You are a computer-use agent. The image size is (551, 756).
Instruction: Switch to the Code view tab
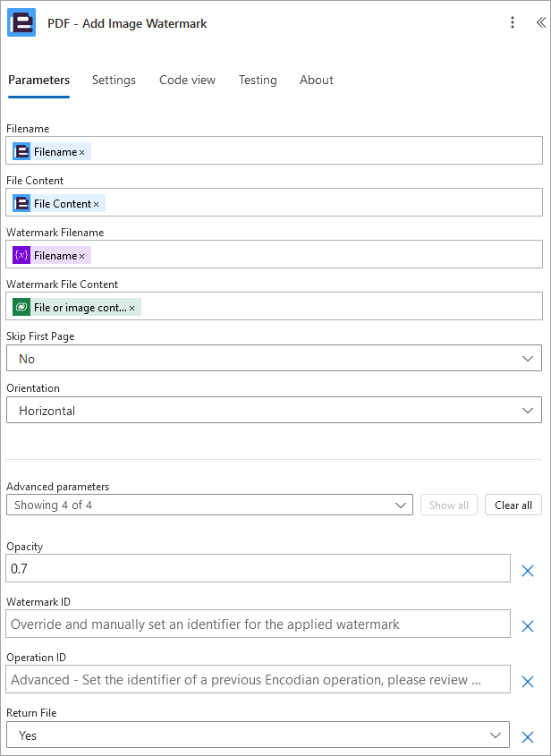[x=187, y=80]
